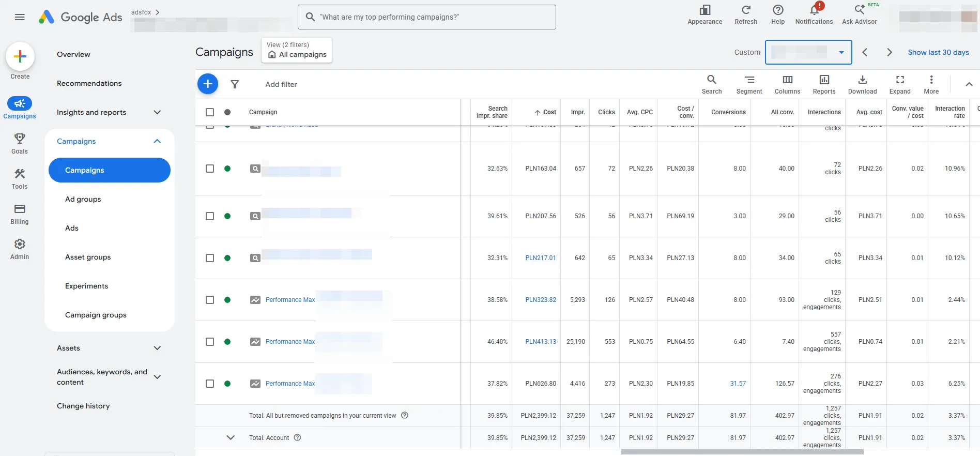Modify table Columns
980x456 pixels.
(x=787, y=84)
